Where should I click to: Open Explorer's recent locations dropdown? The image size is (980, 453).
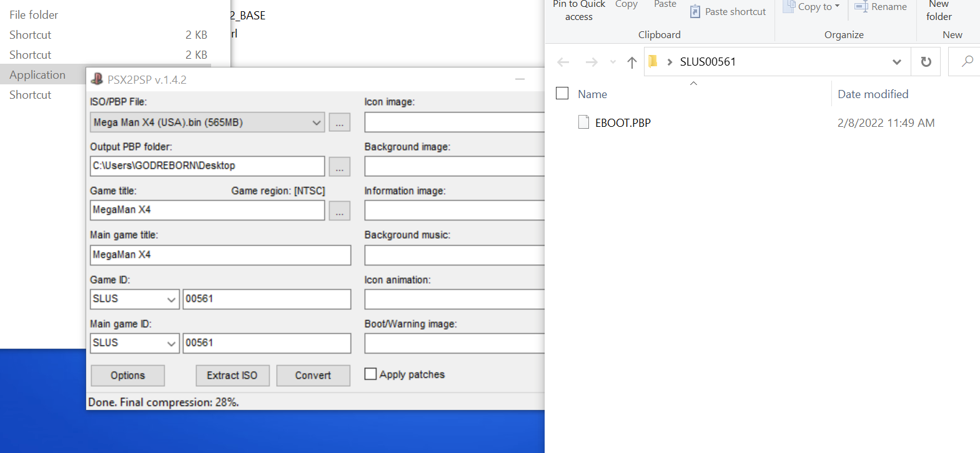click(x=613, y=62)
